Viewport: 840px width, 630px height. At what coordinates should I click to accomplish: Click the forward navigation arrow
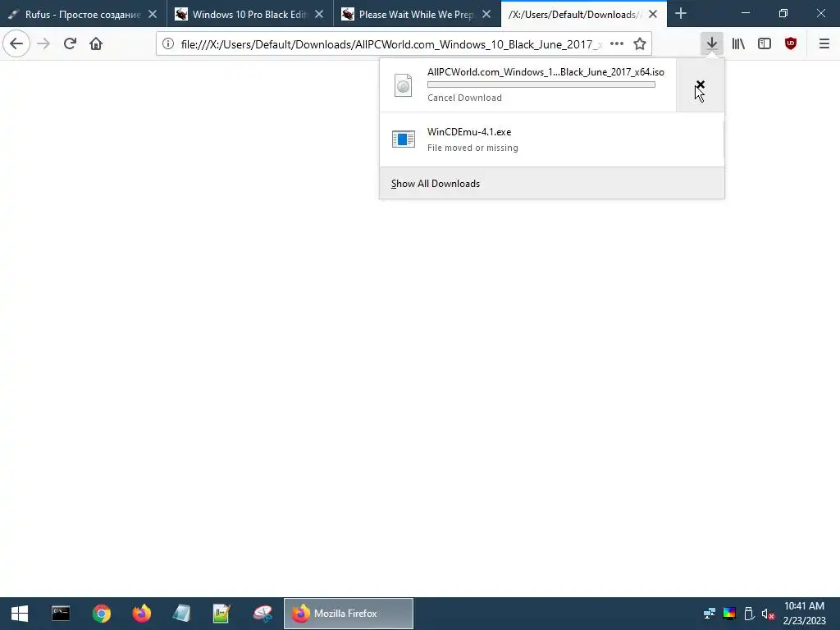click(x=44, y=43)
